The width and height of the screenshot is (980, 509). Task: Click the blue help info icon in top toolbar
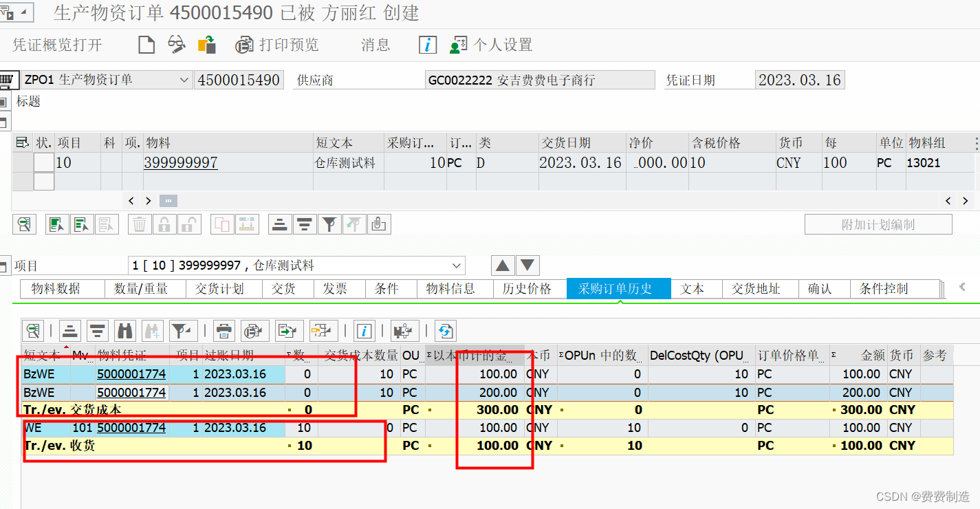coord(428,45)
